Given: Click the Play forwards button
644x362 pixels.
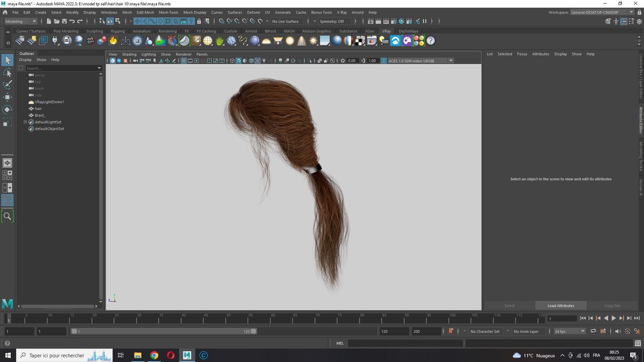Looking at the screenshot, I should 614,318.
